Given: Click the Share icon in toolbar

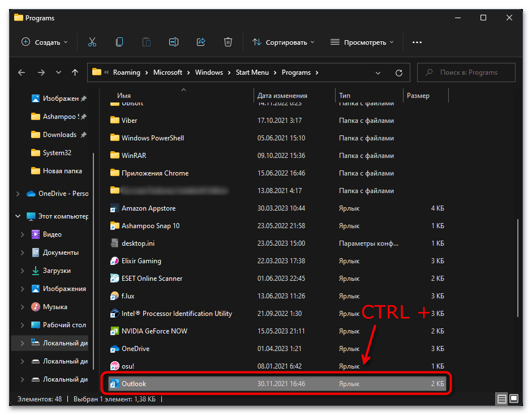Looking at the screenshot, I should click(x=201, y=42).
